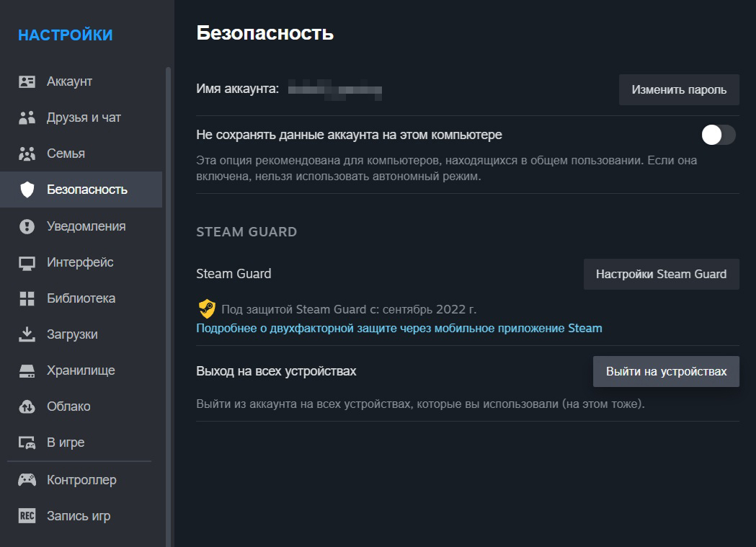Click the 'Безопасность' page title

264,33
